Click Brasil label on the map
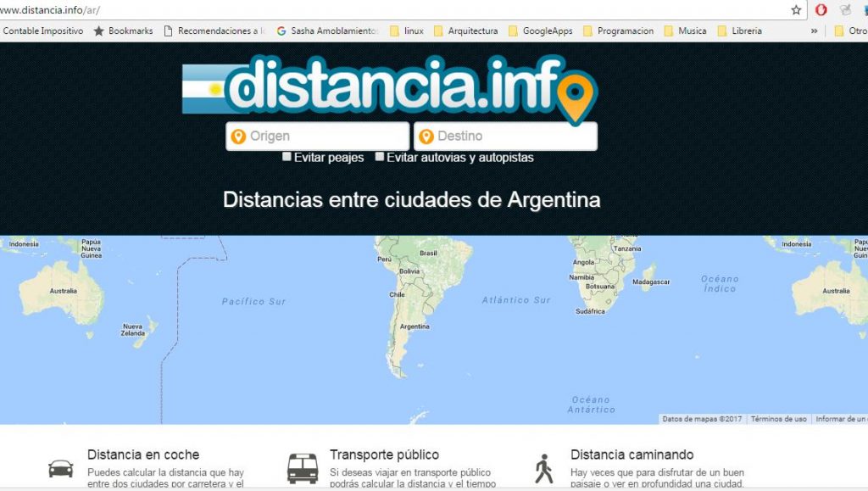 click(x=428, y=253)
